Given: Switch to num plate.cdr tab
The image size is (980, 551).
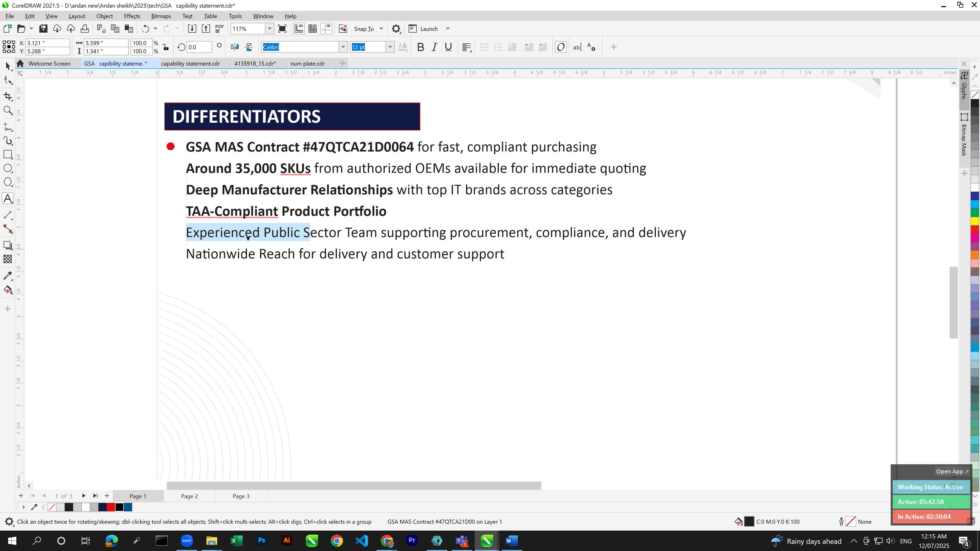Looking at the screenshot, I should click(307, 64).
